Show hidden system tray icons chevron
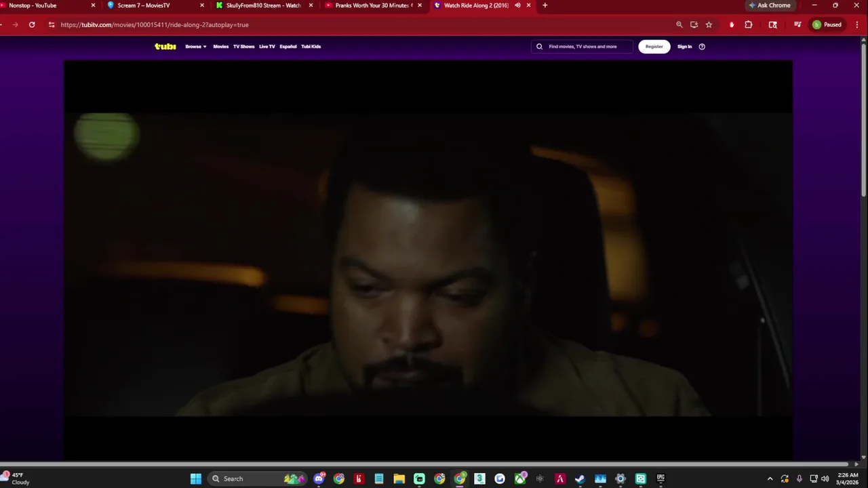The image size is (868, 488). 770,479
